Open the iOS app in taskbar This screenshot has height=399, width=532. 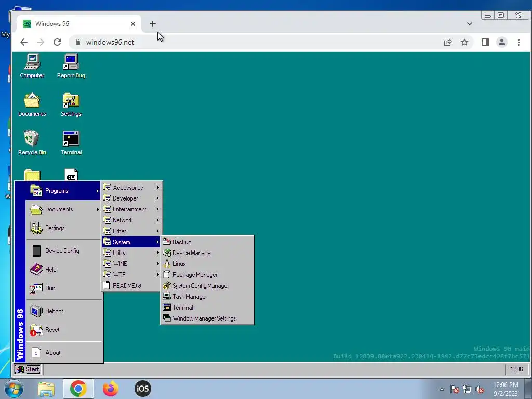(142, 389)
